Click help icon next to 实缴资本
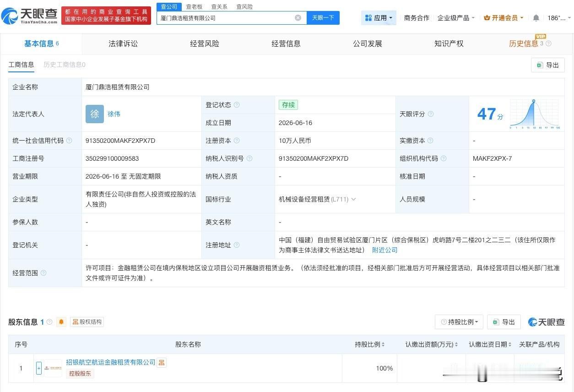Image resolution: width=574 pixels, height=392 pixels. 430,141
